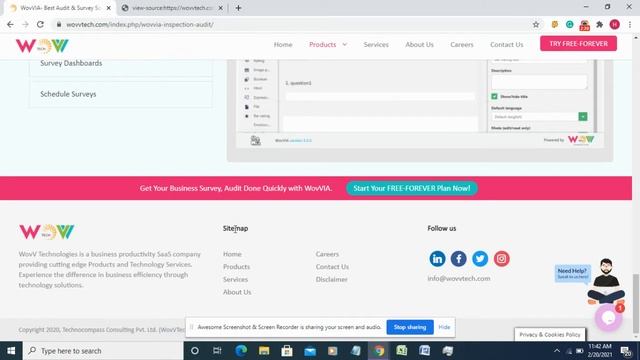Close the view-source browser tab
This screenshot has height=360, width=640.
tap(220, 8)
